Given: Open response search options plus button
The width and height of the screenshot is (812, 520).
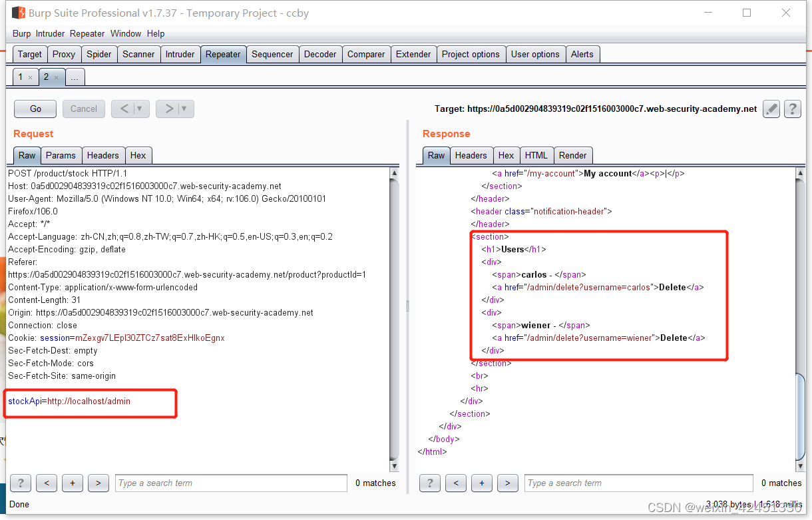Looking at the screenshot, I should click(482, 483).
